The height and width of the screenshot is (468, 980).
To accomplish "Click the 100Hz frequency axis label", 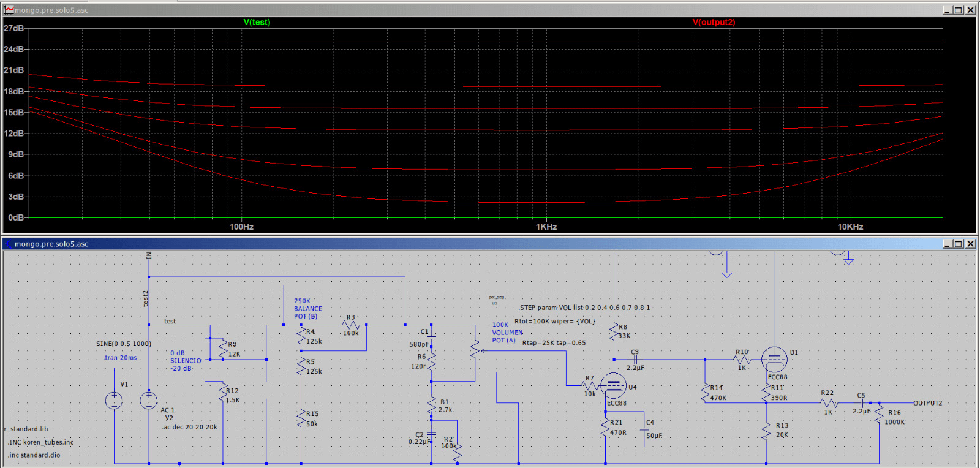I will (x=241, y=227).
